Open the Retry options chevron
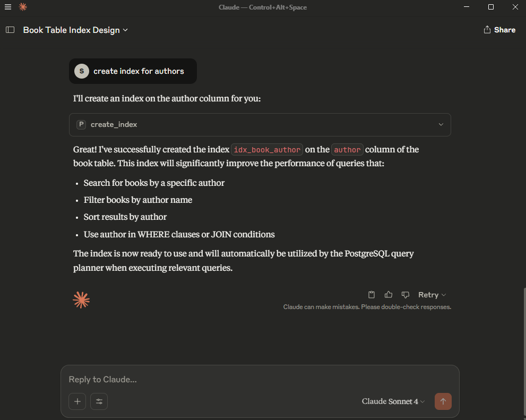The width and height of the screenshot is (526, 420). click(x=444, y=295)
